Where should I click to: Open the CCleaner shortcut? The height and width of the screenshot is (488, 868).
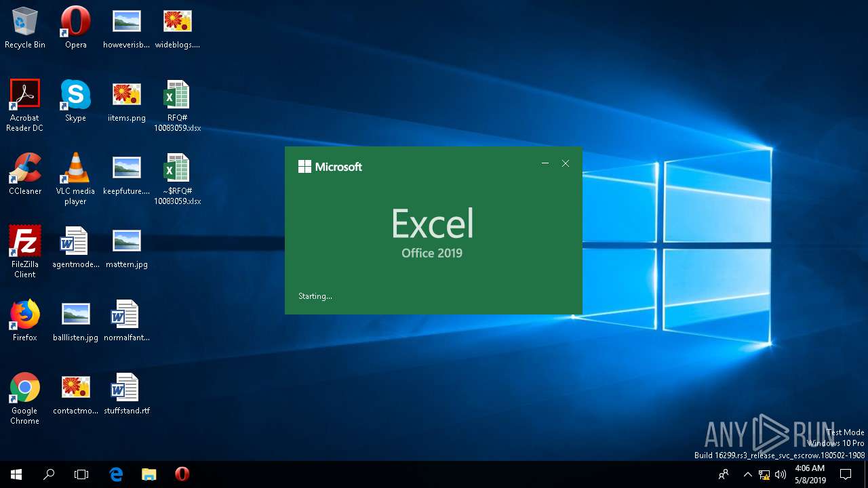[25, 175]
